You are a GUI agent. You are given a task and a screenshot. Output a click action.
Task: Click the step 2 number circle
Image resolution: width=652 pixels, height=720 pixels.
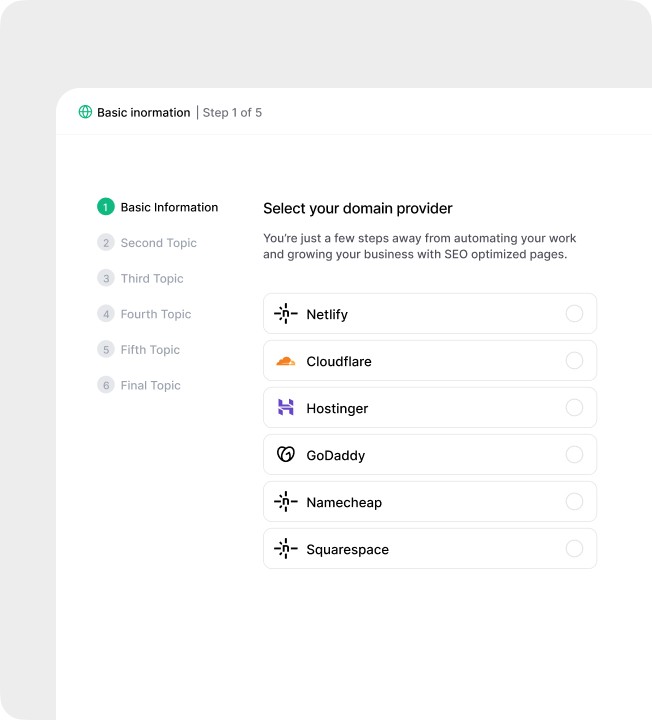click(x=106, y=242)
